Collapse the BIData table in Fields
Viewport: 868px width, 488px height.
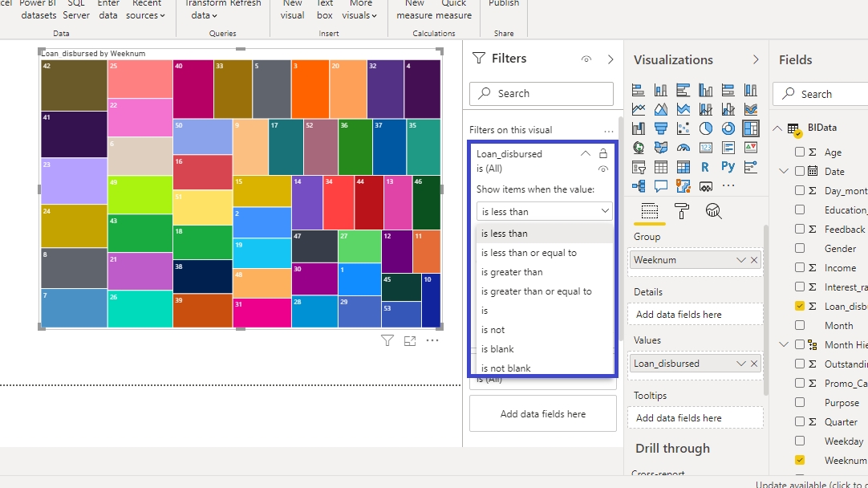click(x=777, y=128)
